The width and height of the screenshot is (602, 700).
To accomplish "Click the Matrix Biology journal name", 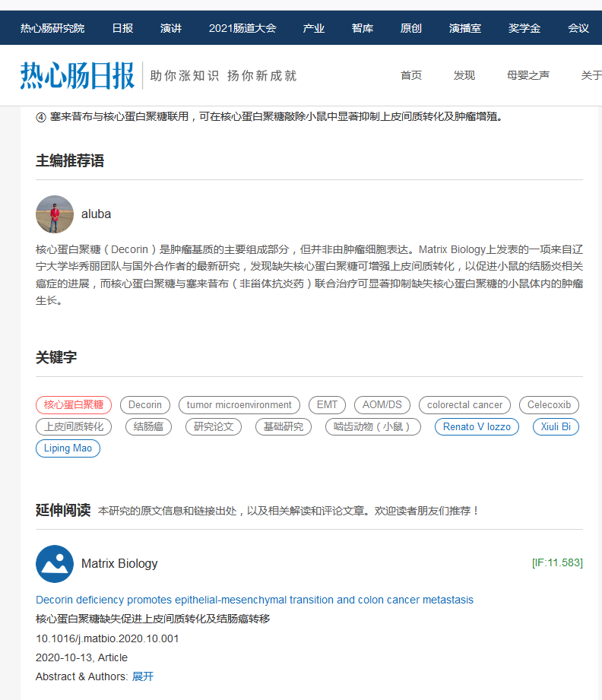I will (x=119, y=564).
